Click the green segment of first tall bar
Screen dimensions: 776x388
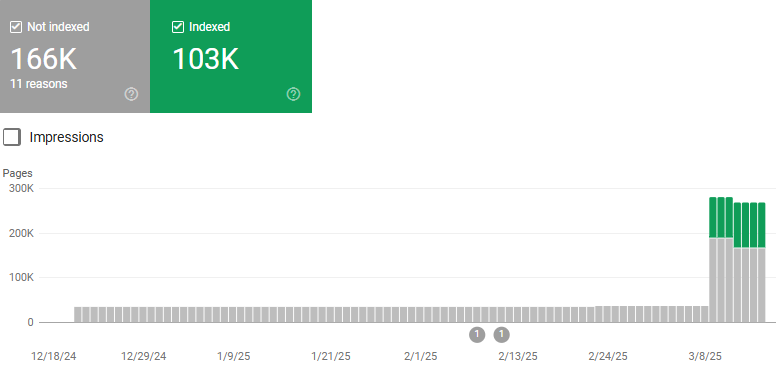coord(713,218)
